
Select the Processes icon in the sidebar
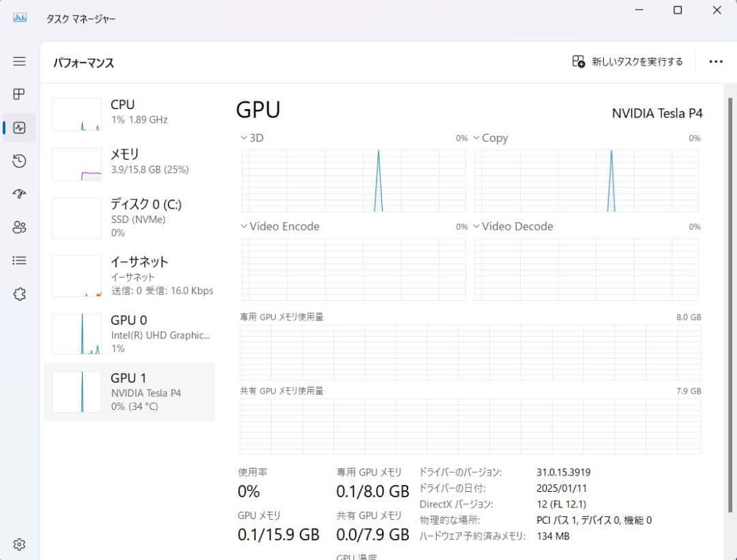point(19,94)
